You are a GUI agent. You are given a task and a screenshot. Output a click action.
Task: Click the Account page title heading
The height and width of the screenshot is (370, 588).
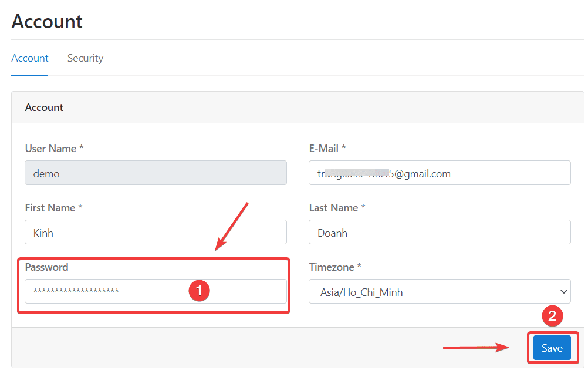click(x=46, y=22)
